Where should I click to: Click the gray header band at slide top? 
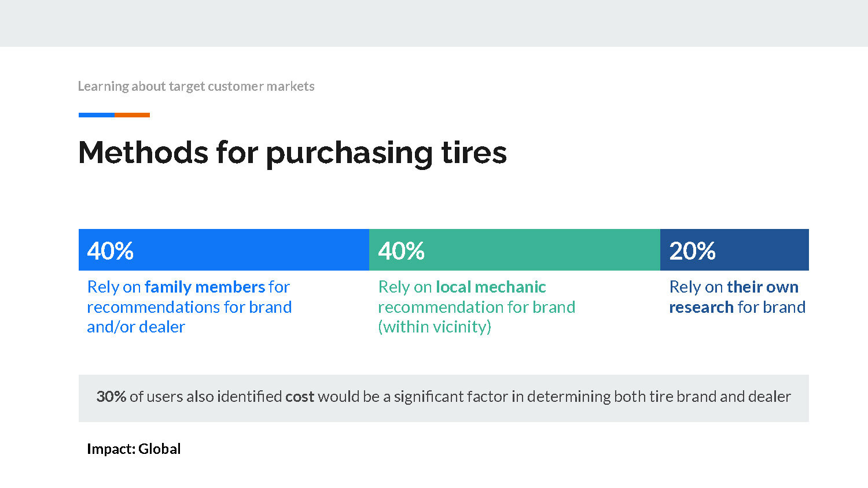[x=434, y=23]
